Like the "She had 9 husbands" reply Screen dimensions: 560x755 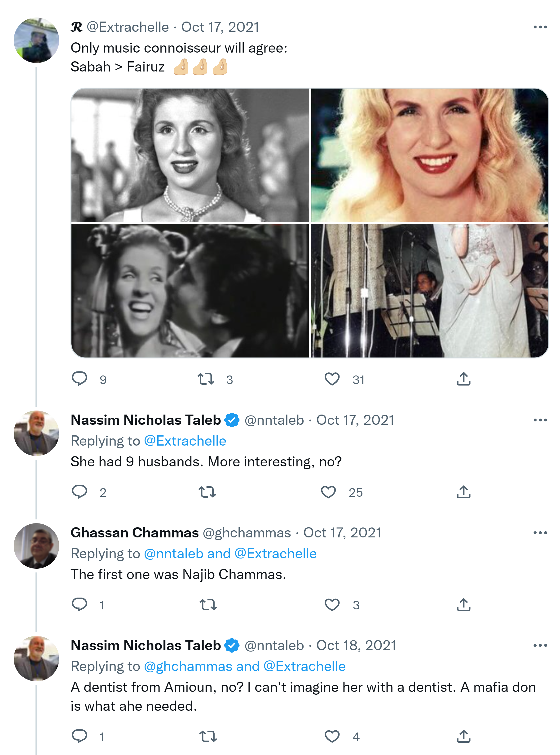click(x=328, y=492)
